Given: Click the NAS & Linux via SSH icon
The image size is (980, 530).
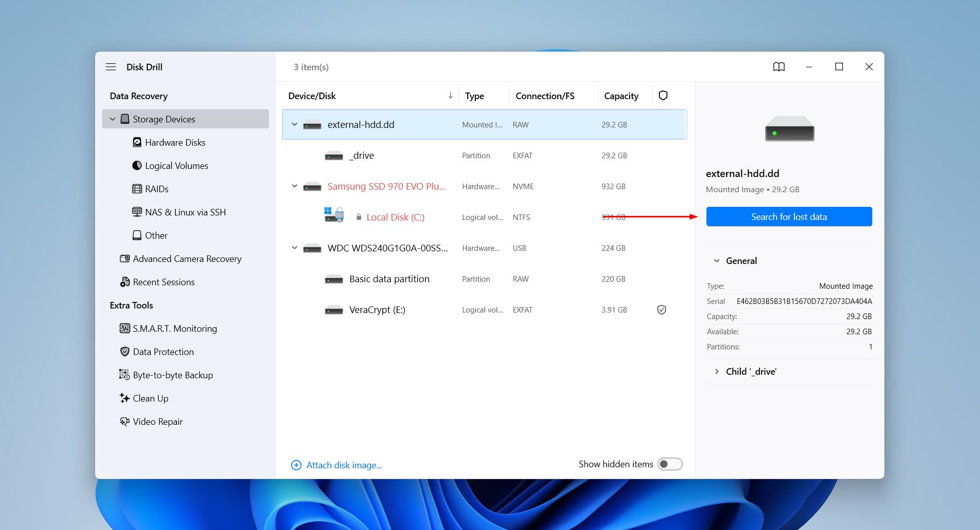Looking at the screenshot, I should click(137, 212).
